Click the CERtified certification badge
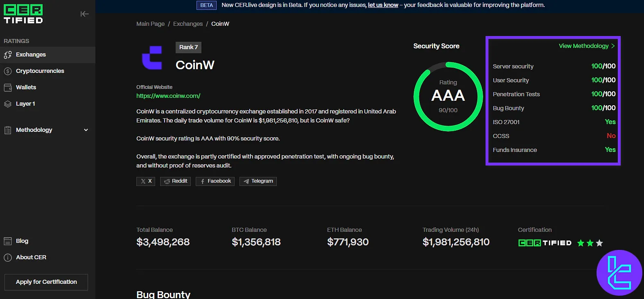 (x=545, y=243)
